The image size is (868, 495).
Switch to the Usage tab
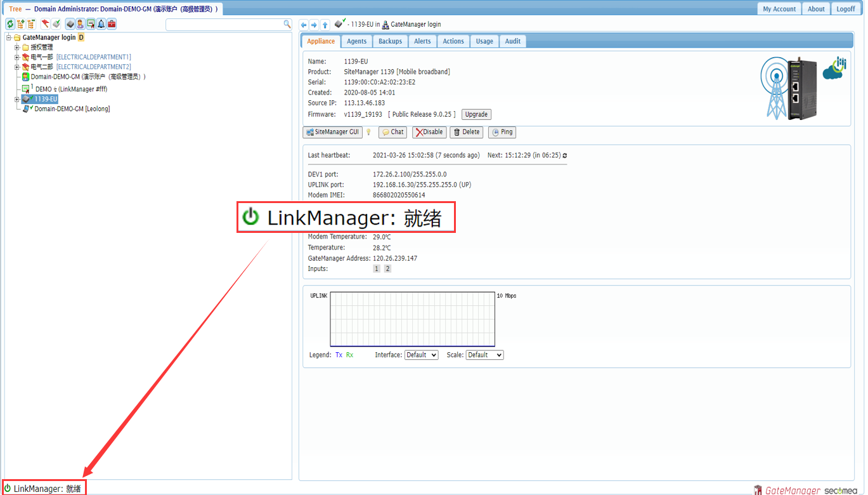pos(484,41)
